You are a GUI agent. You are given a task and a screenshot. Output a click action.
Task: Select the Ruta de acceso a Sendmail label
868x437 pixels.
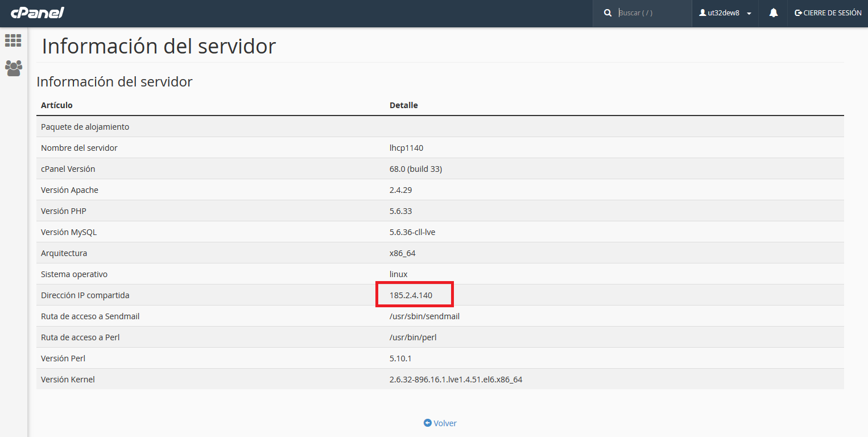90,316
